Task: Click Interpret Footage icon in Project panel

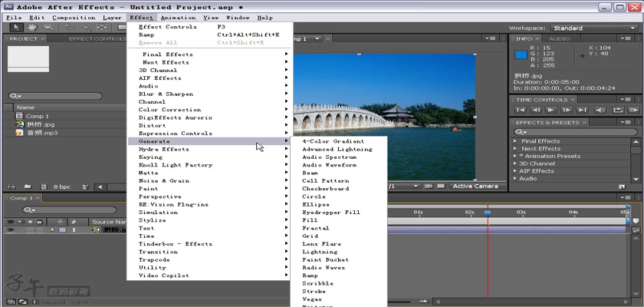Action: [x=11, y=187]
